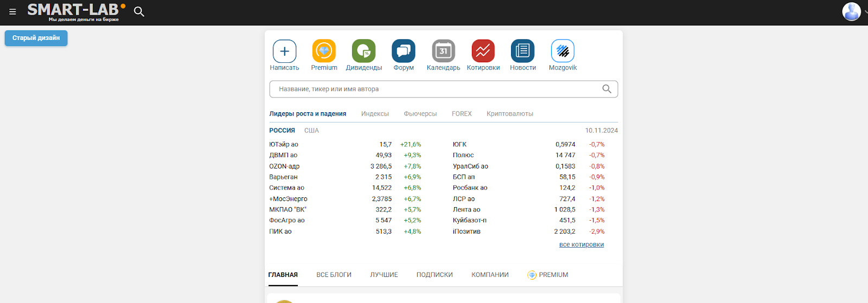The image size is (868, 303).
Task: Click the price 14 747
Action: [565, 156]
